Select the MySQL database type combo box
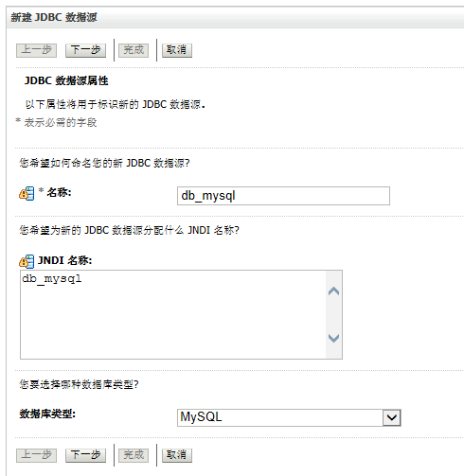 (289, 417)
